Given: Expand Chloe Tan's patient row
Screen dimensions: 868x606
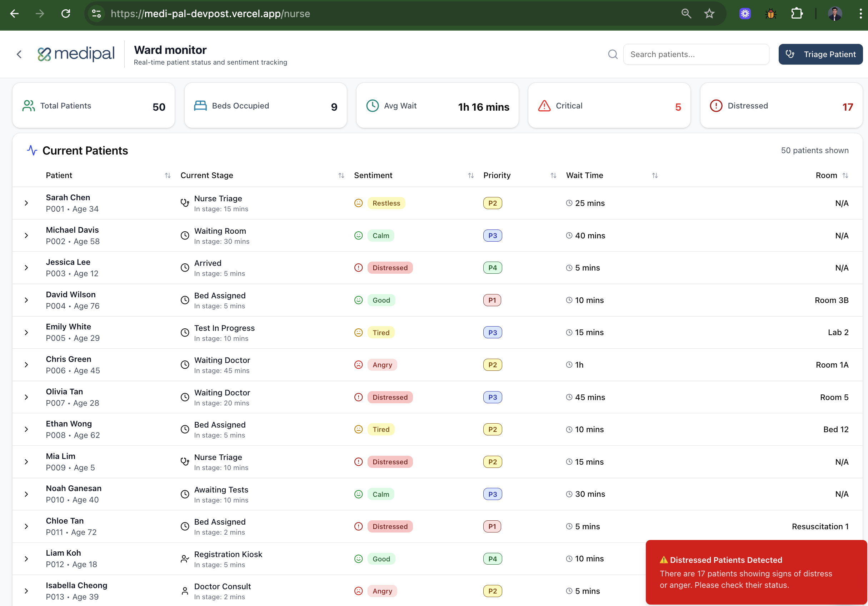Looking at the screenshot, I should click(x=26, y=527).
